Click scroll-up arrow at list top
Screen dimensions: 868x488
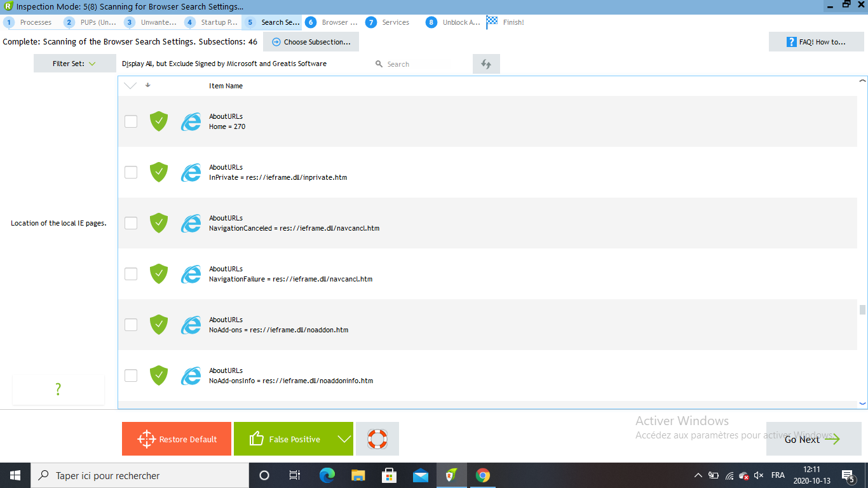[862, 81]
